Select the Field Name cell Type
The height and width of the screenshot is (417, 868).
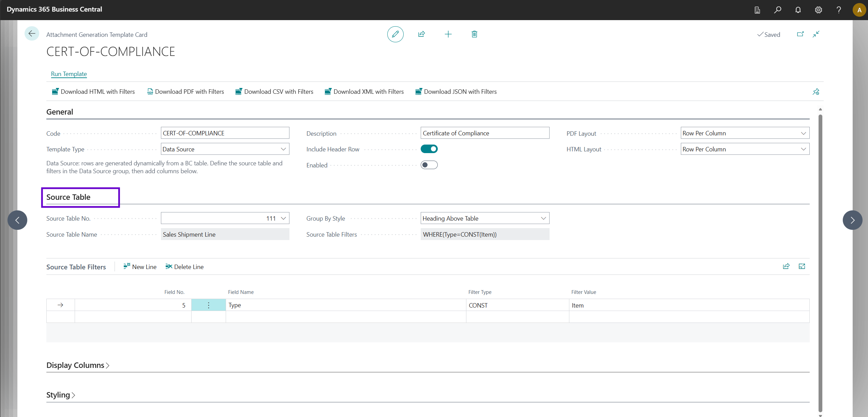click(x=346, y=305)
